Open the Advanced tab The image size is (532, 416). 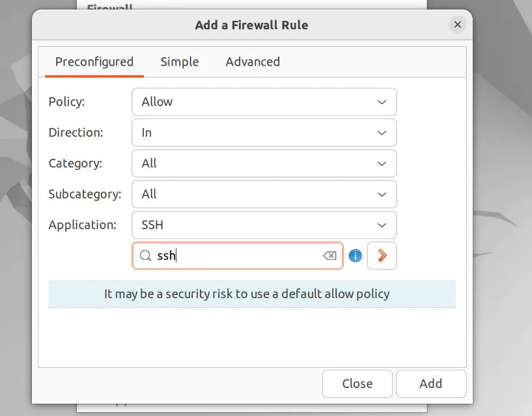pyautogui.click(x=253, y=62)
